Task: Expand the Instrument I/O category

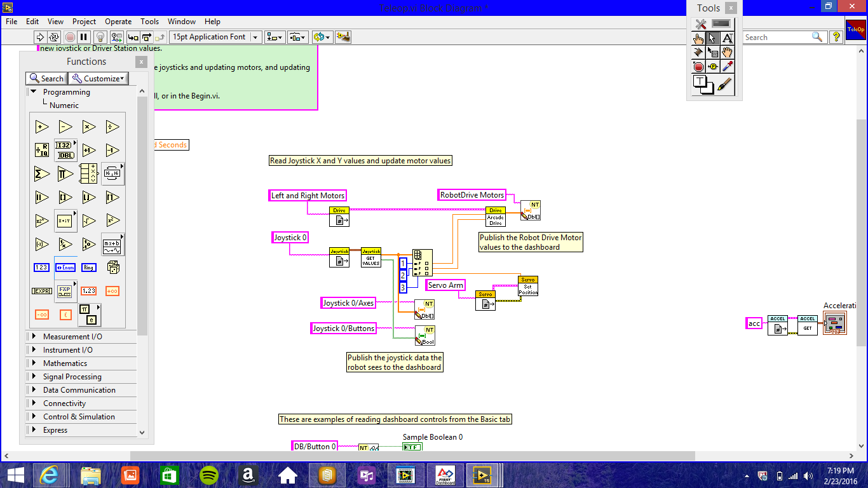Action: (x=34, y=349)
